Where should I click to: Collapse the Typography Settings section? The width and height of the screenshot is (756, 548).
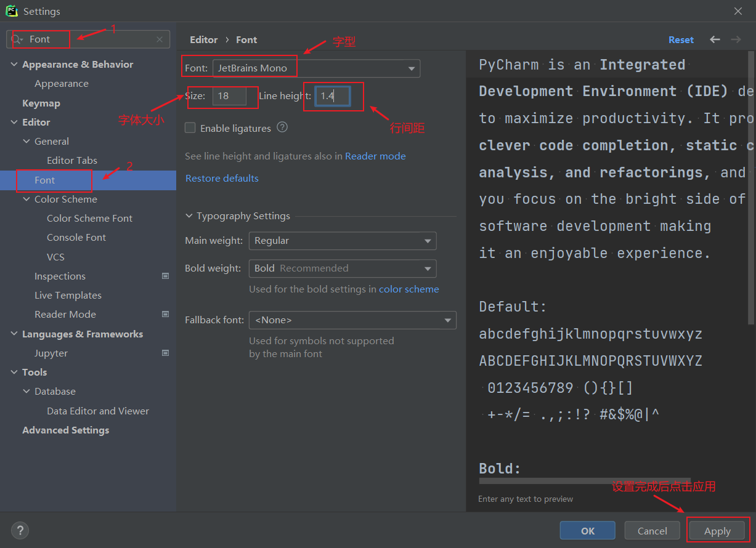[189, 216]
